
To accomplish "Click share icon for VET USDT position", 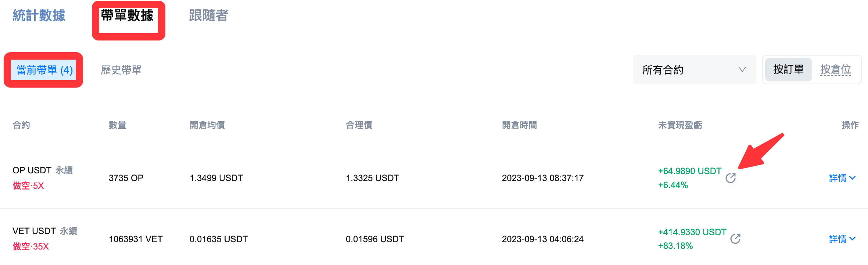I will (735, 239).
